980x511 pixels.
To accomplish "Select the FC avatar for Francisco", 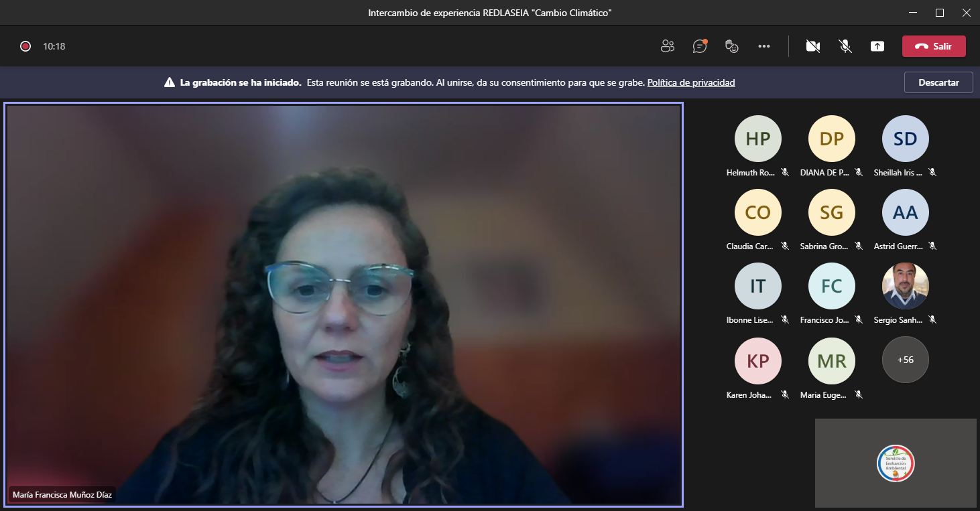I will click(x=831, y=286).
